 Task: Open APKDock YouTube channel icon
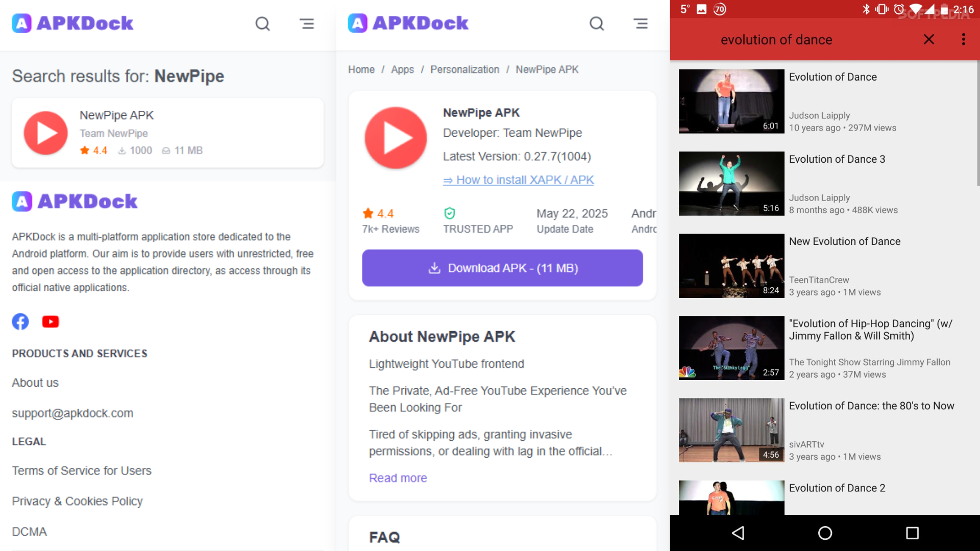tap(51, 321)
